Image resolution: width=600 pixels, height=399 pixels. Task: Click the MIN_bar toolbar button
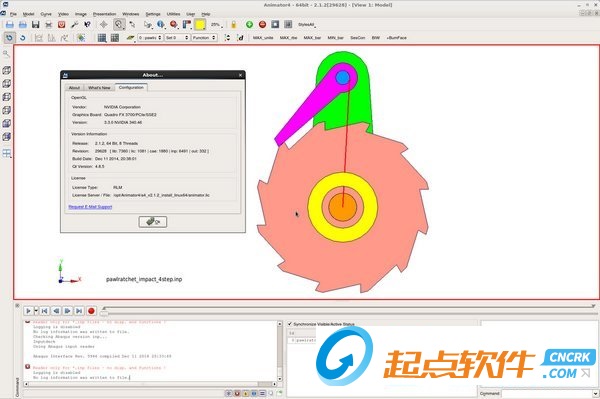[x=335, y=37]
